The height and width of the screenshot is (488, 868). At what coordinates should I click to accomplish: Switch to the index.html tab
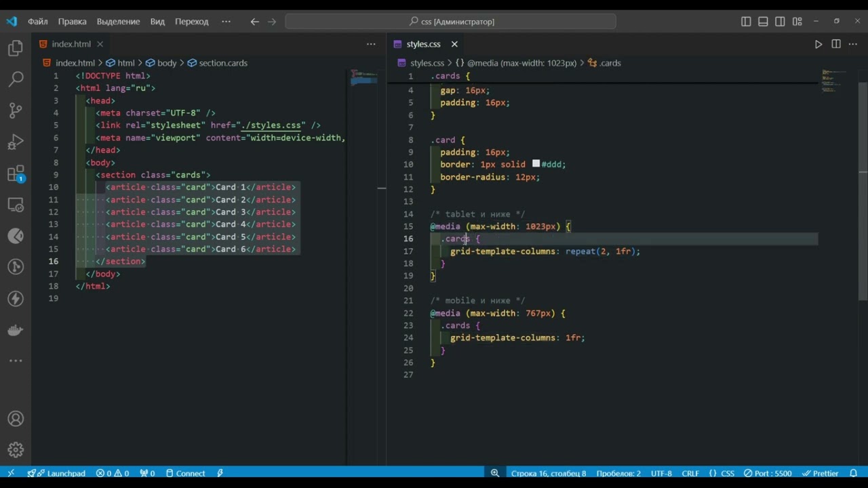71,44
